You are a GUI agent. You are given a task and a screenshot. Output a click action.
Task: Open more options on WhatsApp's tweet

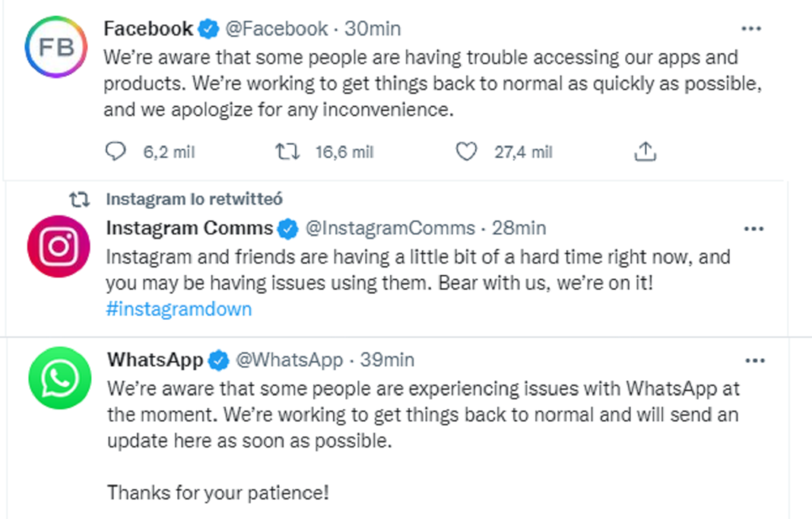(755, 361)
